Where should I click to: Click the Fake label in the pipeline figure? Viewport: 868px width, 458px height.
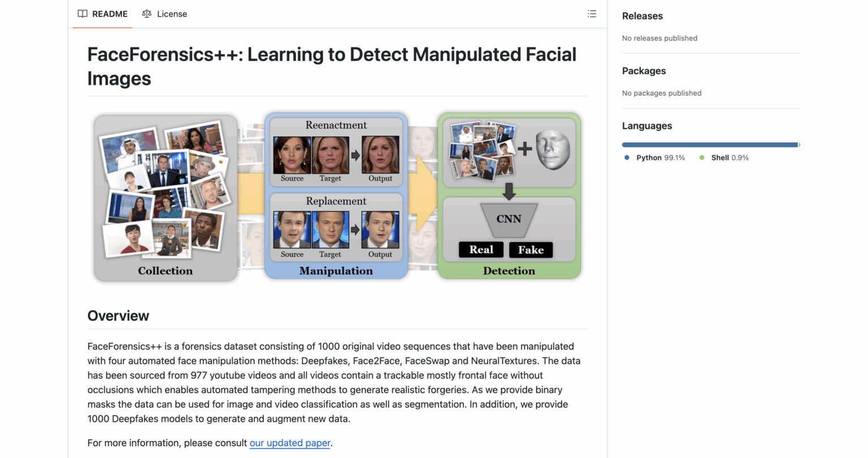[x=531, y=249]
